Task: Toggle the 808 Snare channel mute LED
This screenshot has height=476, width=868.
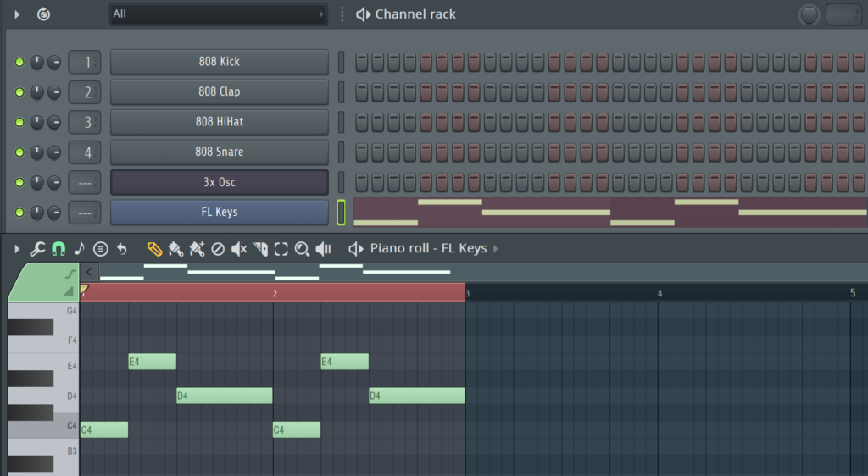Action: pyautogui.click(x=19, y=152)
